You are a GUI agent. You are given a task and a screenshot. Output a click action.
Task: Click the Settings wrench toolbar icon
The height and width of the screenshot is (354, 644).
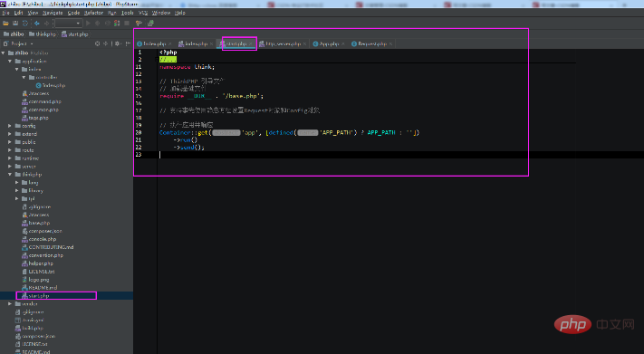tap(139, 24)
